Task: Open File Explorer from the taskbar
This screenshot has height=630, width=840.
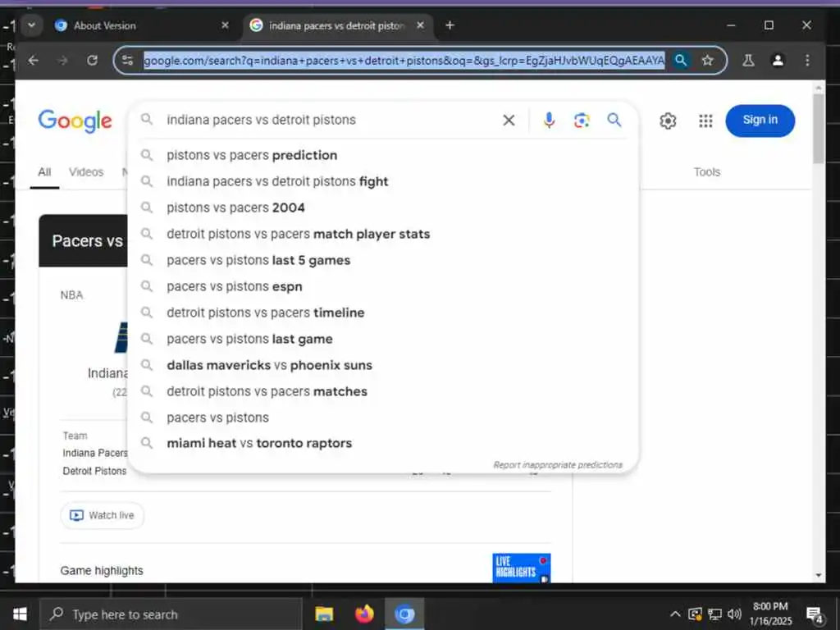Action: pyautogui.click(x=324, y=614)
